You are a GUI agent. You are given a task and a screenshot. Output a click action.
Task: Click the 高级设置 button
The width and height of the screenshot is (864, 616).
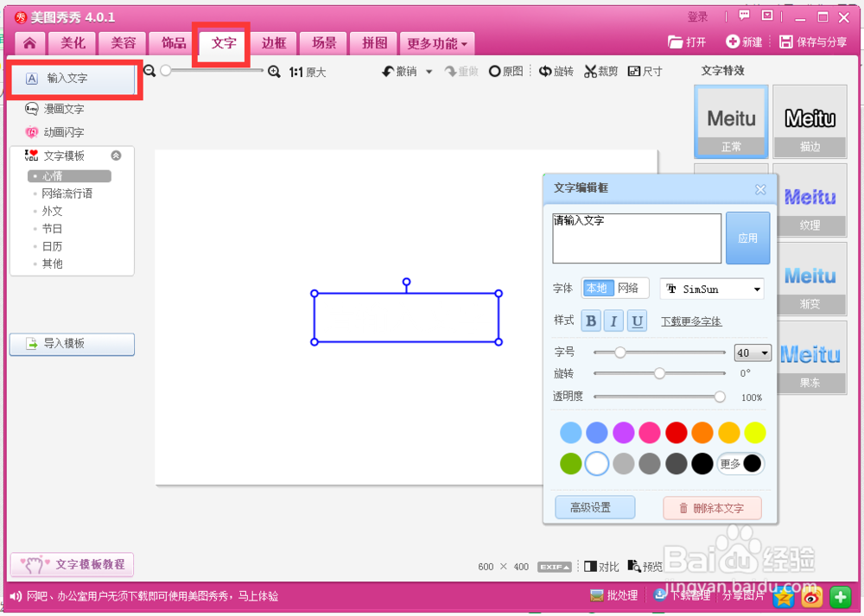pos(594,507)
